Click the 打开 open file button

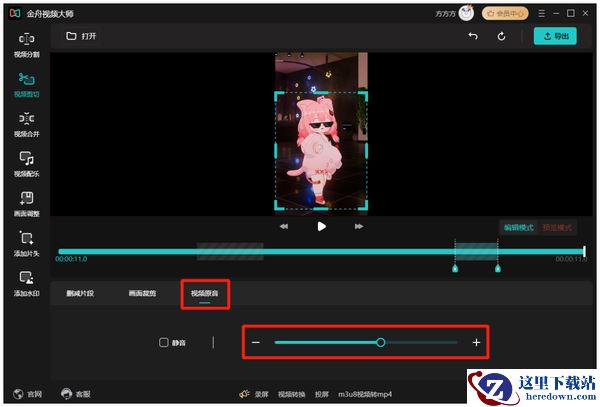point(81,36)
